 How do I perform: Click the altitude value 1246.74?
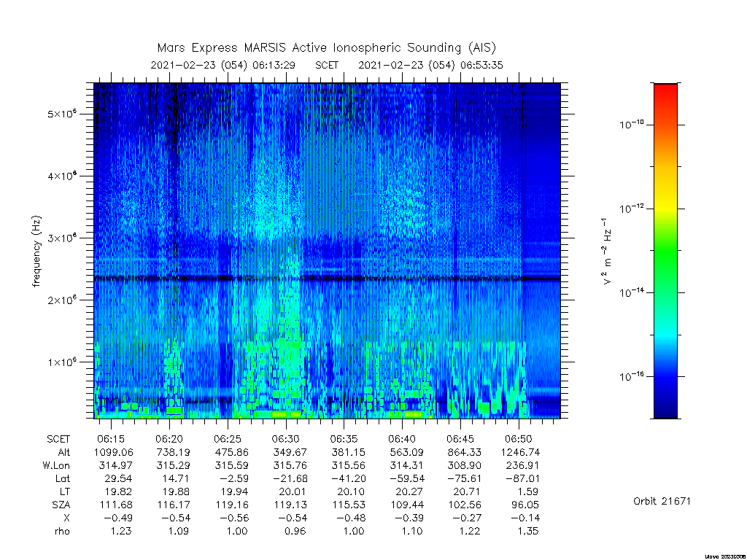(x=520, y=452)
